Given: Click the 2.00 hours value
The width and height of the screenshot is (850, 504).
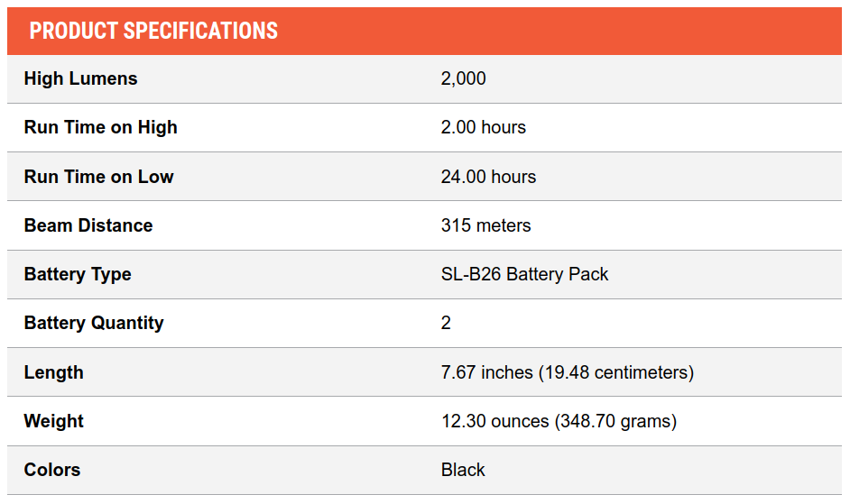Looking at the screenshot, I should (483, 127).
